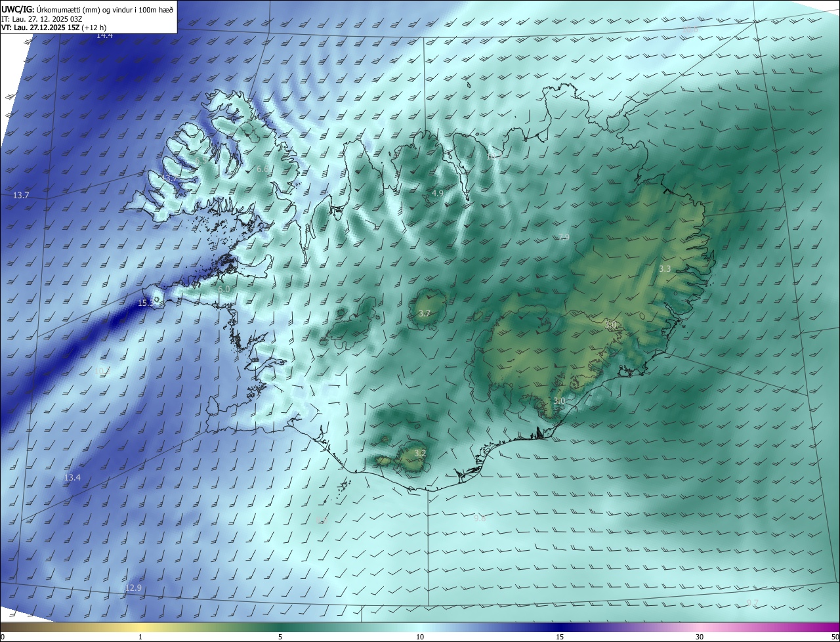Click the 6.6 value label in the Westfjords
This screenshot has width=840, height=642.
262,169
